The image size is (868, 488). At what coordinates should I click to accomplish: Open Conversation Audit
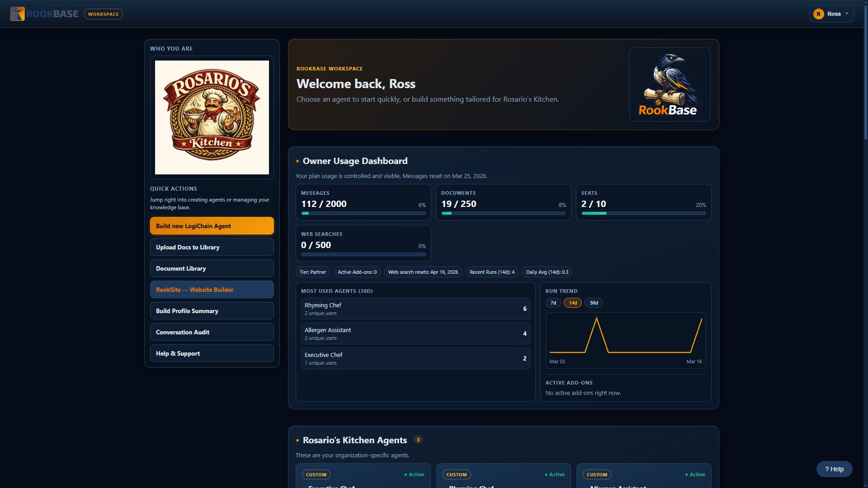212,332
